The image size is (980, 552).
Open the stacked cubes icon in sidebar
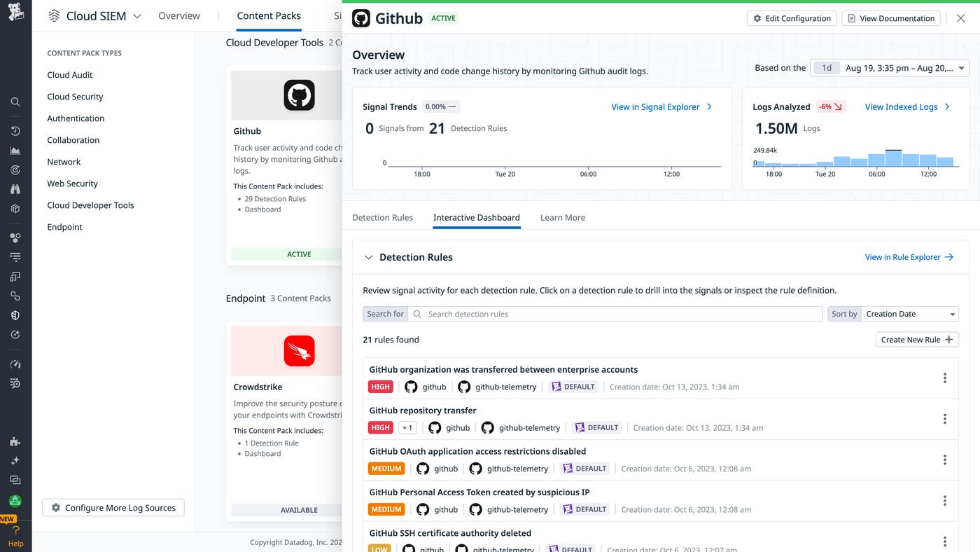pos(15,209)
